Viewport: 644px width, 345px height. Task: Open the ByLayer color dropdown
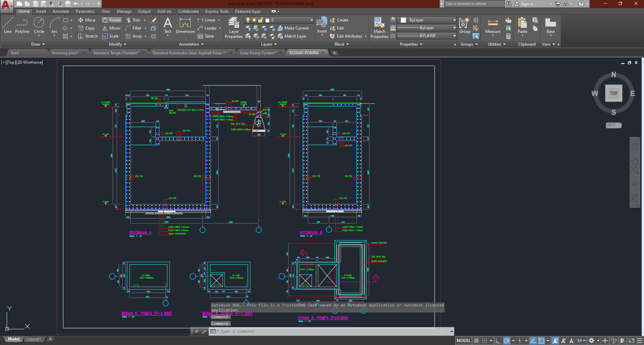click(x=454, y=20)
